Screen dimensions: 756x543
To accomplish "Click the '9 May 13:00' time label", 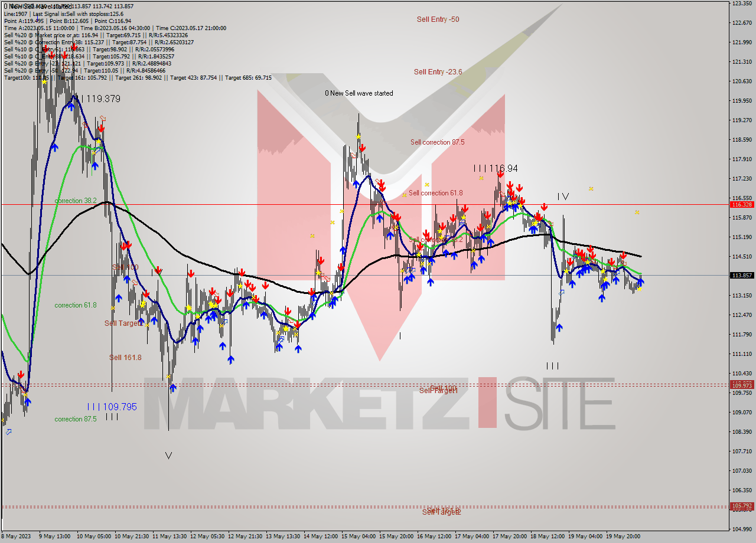I will (54, 537).
